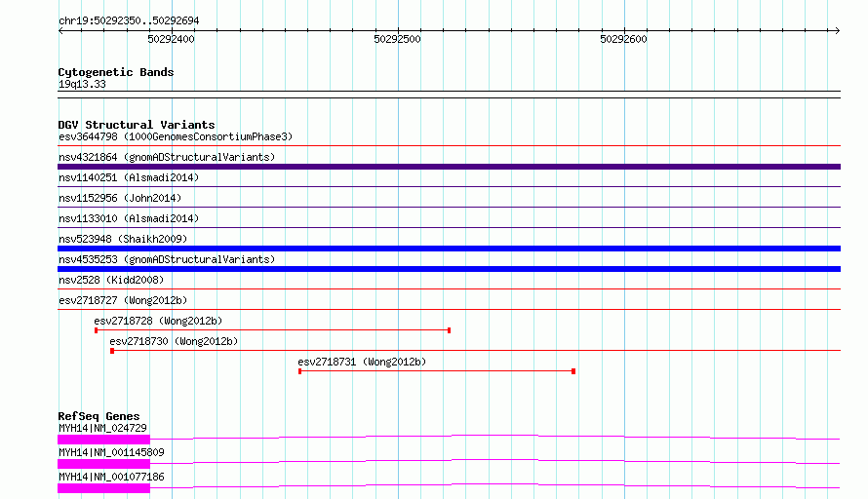This screenshot has width=868, height=499.
Task: Click the chr19:50292350..50292694 region label
Action: pos(129,20)
